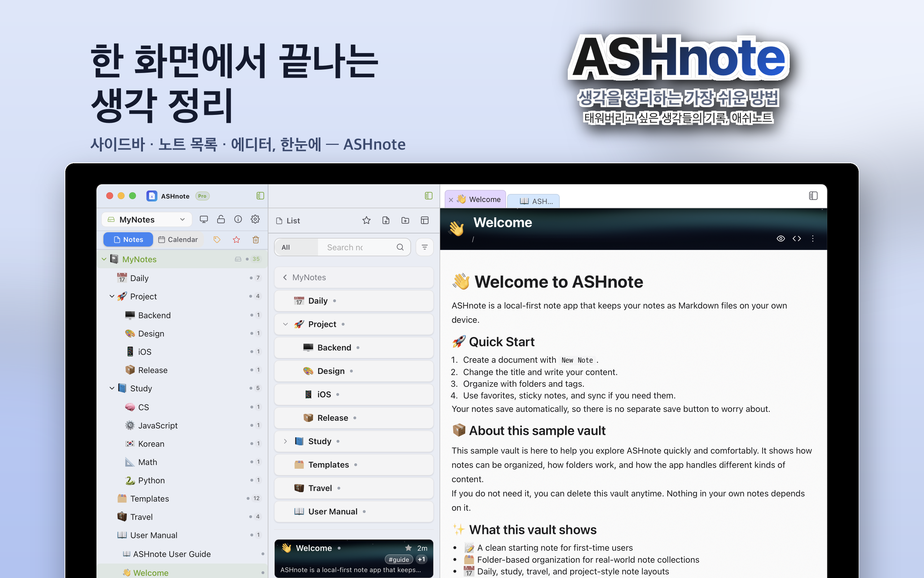Open the tags icon in sidebar
The width and height of the screenshot is (924, 578).
click(x=217, y=240)
